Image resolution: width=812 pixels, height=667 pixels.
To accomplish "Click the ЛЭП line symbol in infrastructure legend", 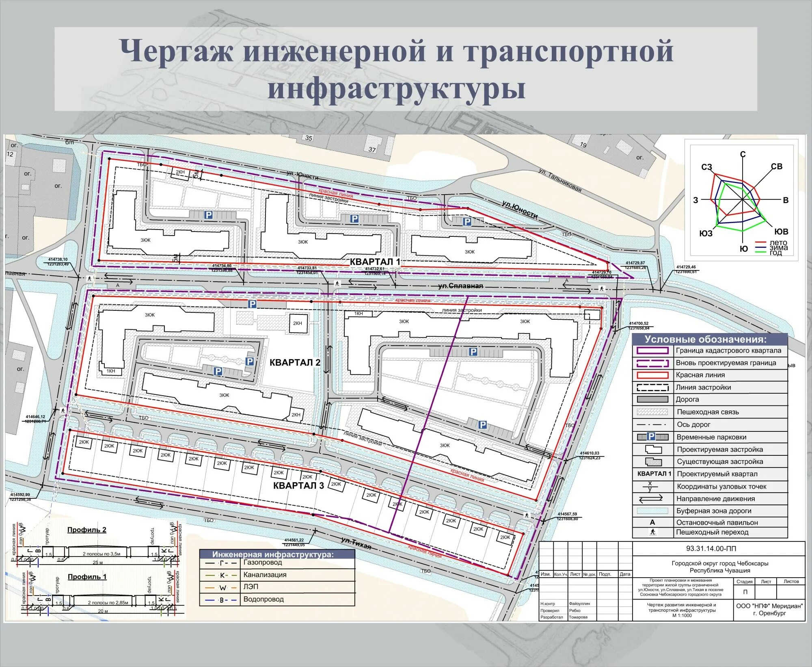I will click(221, 587).
